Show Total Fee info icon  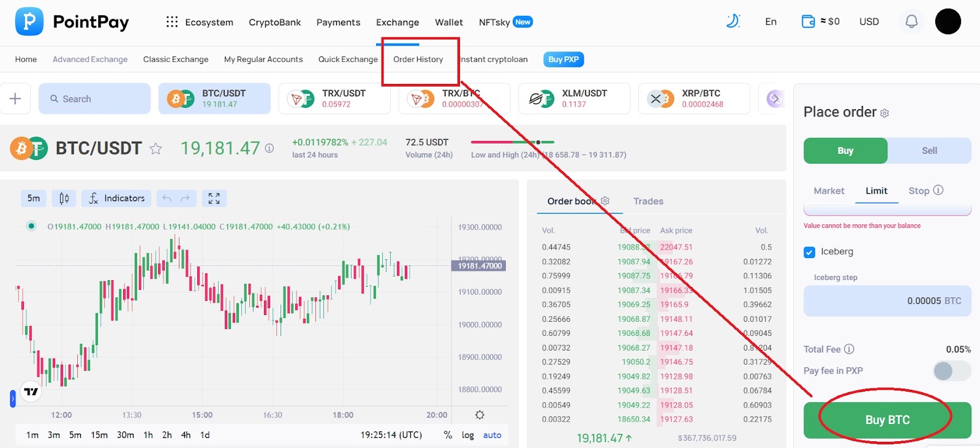(x=849, y=349)
